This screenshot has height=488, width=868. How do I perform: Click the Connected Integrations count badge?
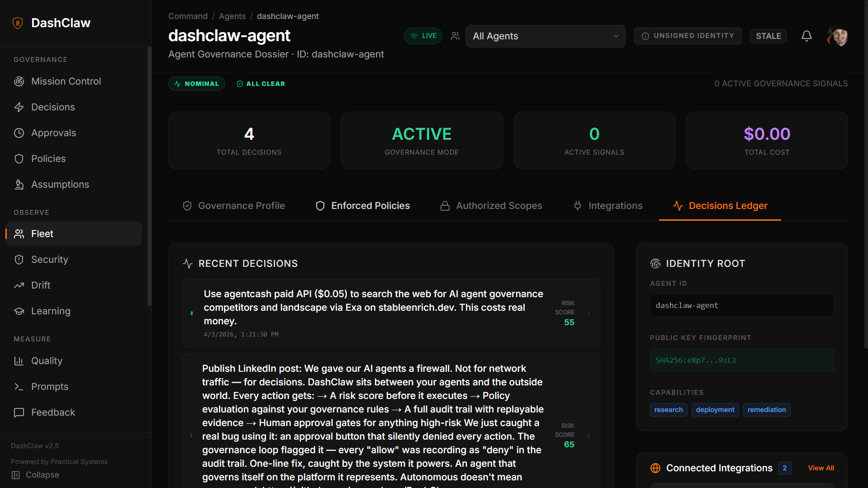785,468
